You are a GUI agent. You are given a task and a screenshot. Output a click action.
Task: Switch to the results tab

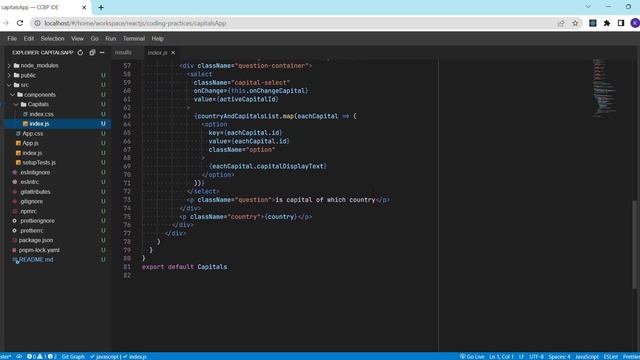click(123, 53)
